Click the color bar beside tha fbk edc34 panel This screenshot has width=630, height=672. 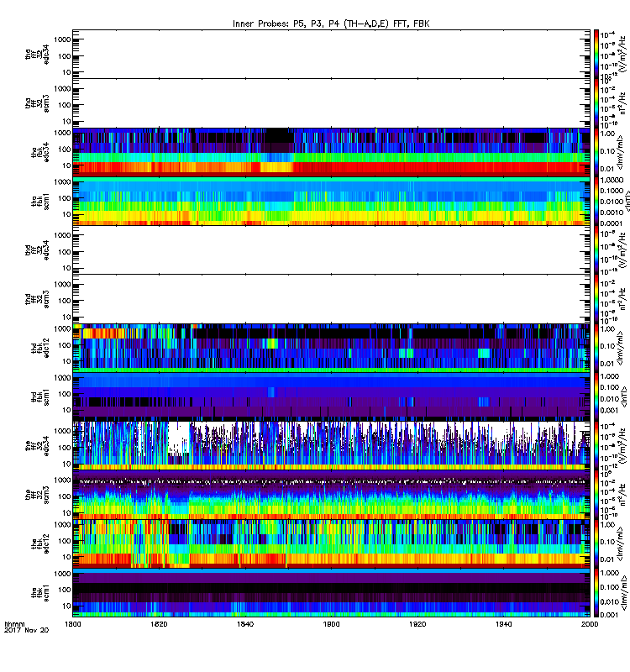(596, 152)
